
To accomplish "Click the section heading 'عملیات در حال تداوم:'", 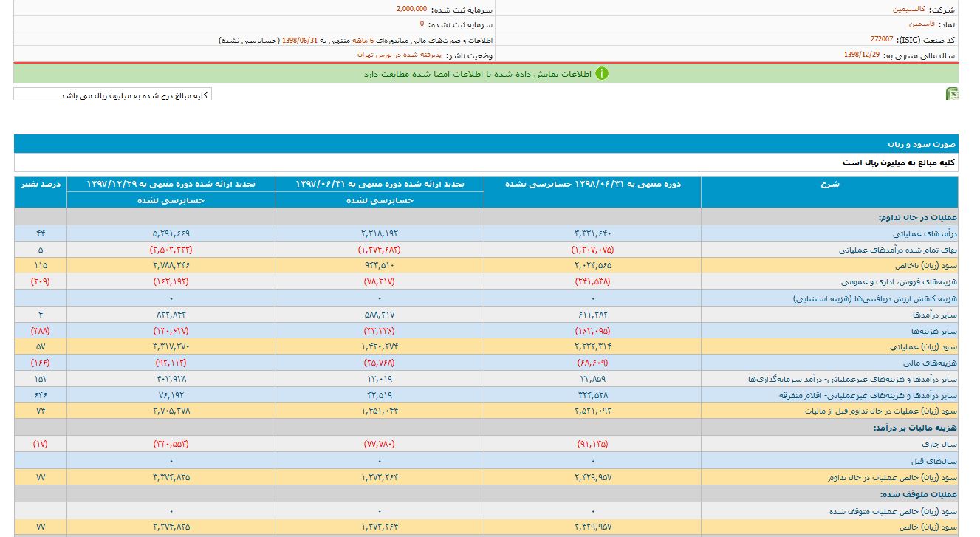I will (918, 217).
